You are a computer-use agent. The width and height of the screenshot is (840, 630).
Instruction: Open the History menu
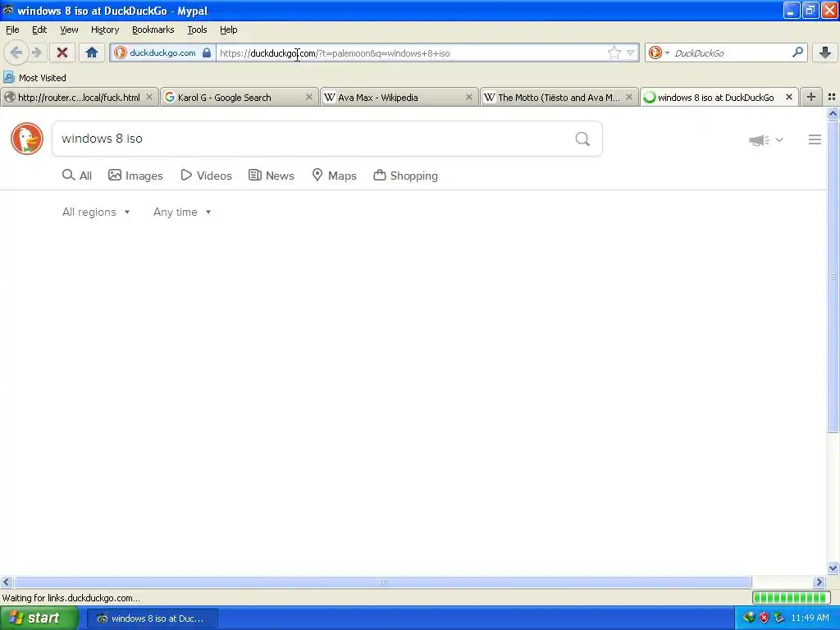coord(104,30)
